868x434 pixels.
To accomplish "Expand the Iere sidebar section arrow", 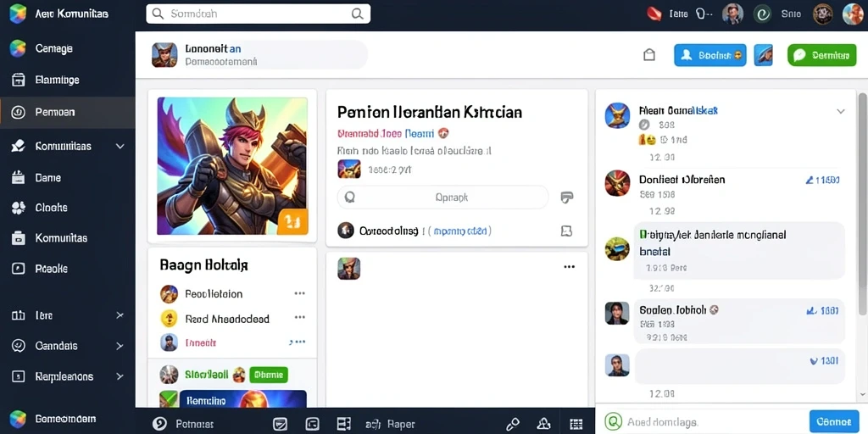I will click(120, 315).
